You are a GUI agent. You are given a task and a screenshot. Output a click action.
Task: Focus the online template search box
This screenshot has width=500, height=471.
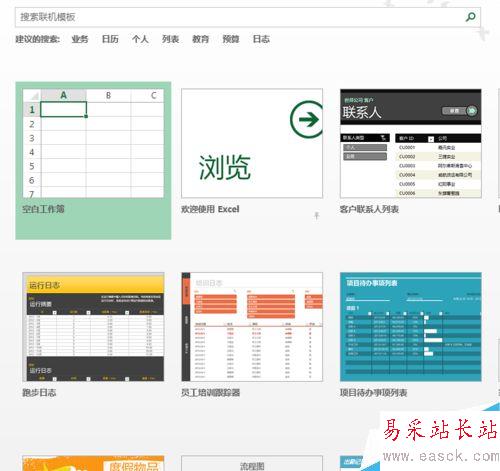click(247, 17)
